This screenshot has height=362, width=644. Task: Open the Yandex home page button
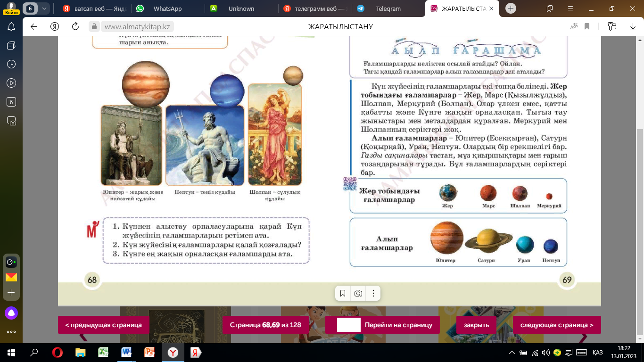(54, 26)
